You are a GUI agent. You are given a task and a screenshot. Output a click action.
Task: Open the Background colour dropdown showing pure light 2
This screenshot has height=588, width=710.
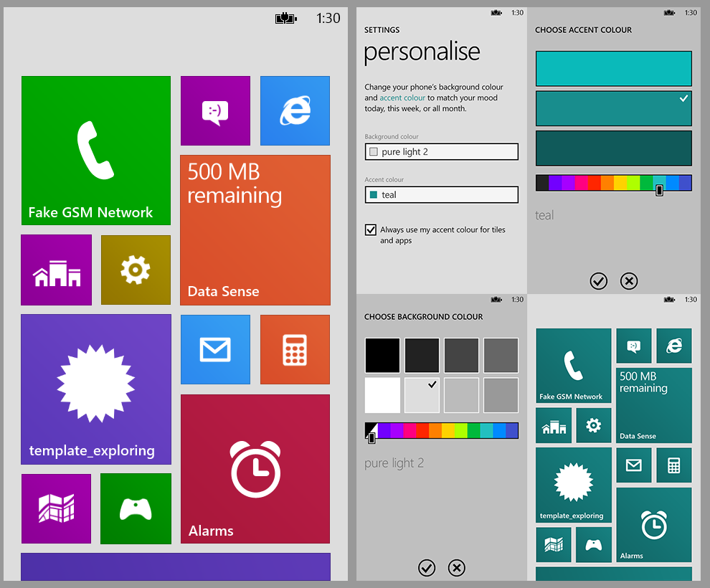(441, 151)
